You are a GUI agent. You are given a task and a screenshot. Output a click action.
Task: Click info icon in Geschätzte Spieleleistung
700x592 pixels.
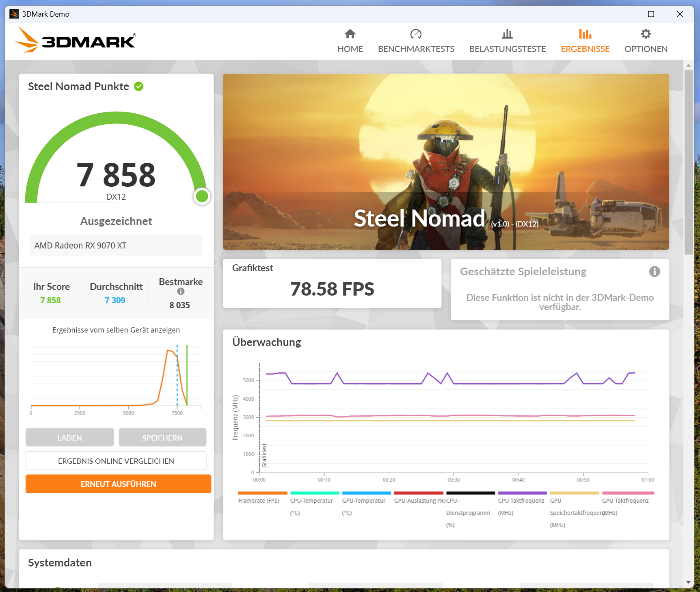[x=654, y=271]
